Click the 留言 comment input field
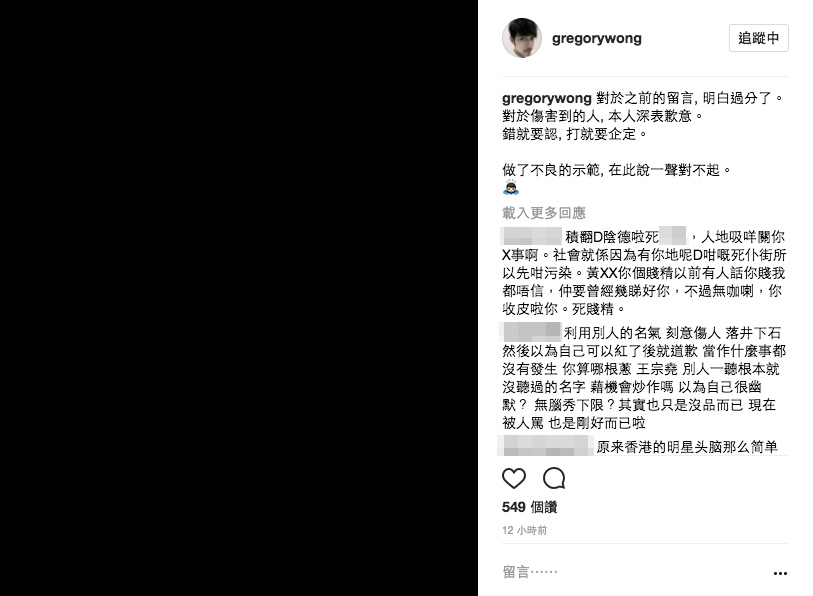 633,572
